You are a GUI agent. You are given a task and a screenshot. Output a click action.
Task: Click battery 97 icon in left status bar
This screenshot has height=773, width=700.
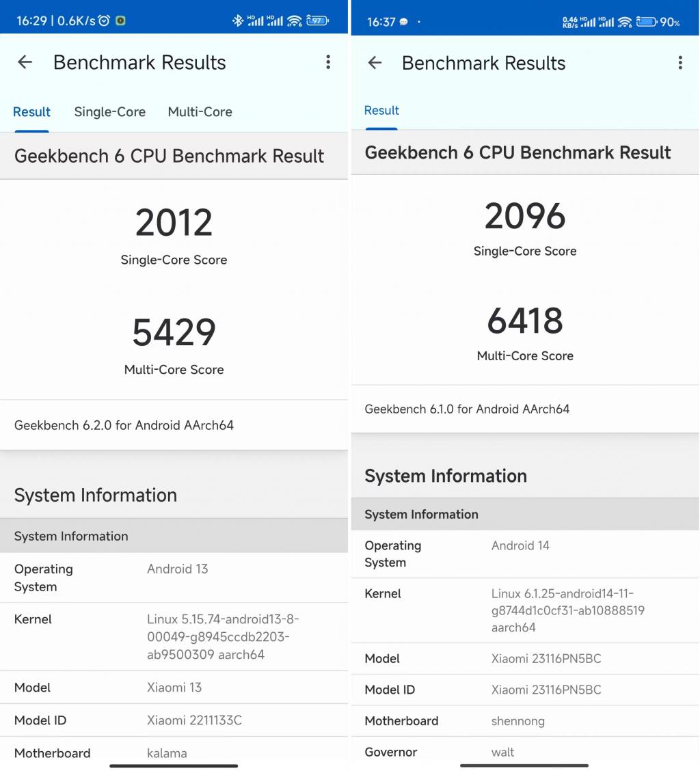point(317,21)
